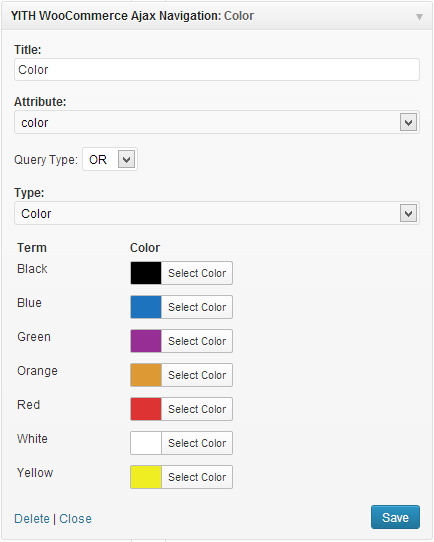Click the Type: label
Viewport: 434px width, 542px height.
(x=29, y=193)
